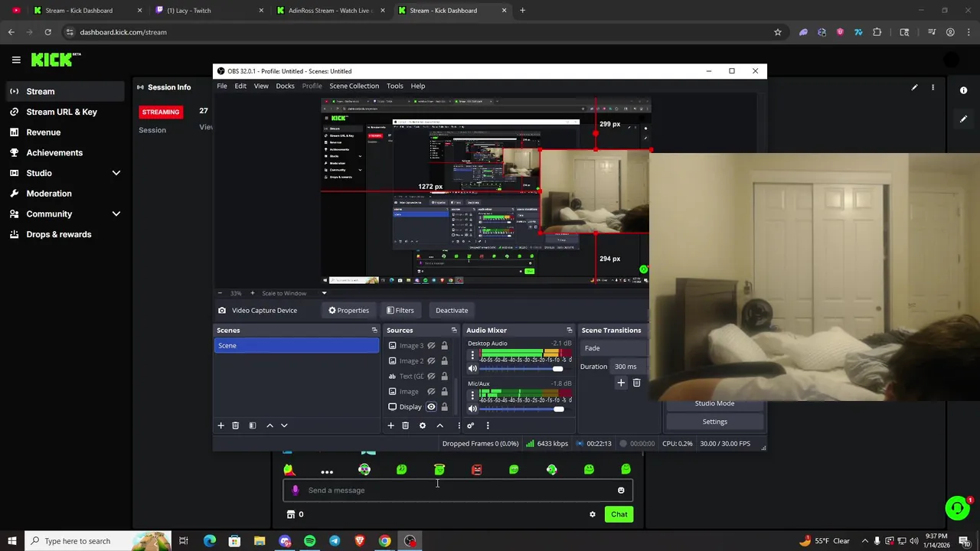Remove selected source with trash icon

click(x=406, y=425)
